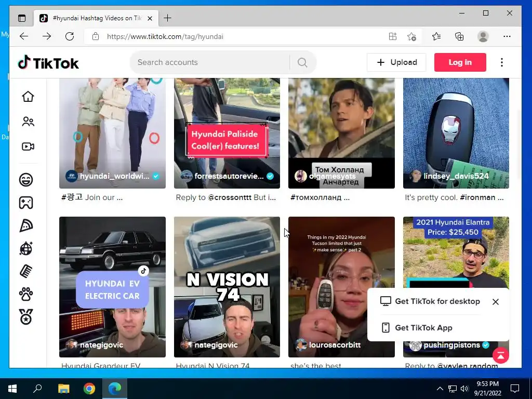Select the Food pizza slice category icon

[26, 225]
